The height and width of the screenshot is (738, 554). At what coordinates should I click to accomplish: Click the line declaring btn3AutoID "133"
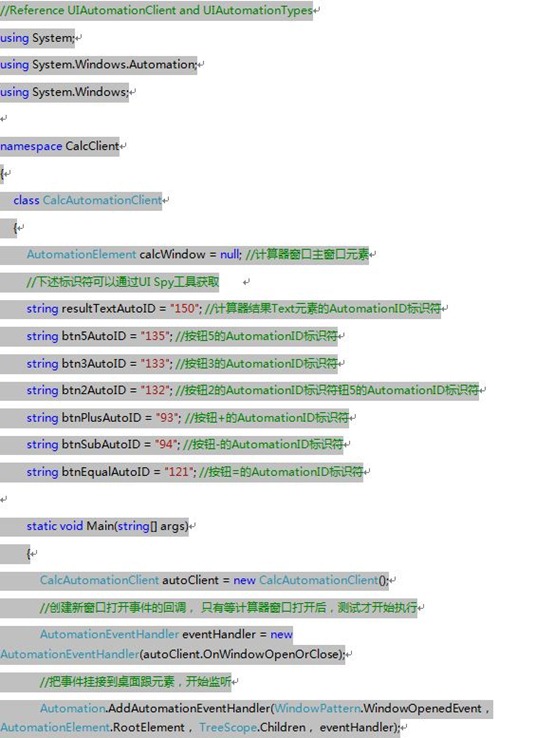182,363
